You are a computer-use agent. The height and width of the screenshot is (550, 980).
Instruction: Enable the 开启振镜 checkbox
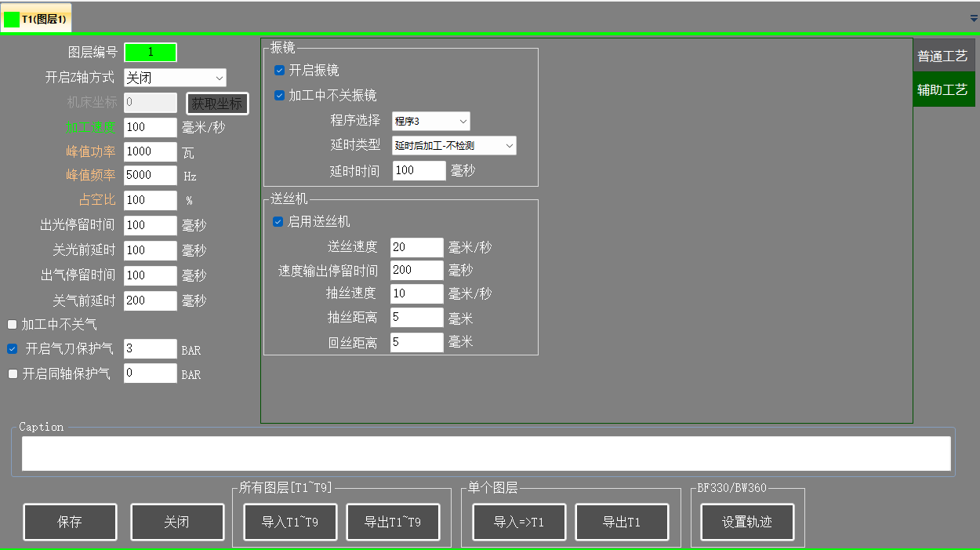[x=280, y=71]
